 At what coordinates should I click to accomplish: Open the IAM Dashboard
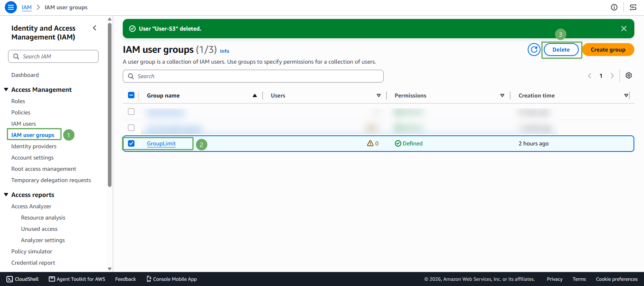(x=25, y=75)
